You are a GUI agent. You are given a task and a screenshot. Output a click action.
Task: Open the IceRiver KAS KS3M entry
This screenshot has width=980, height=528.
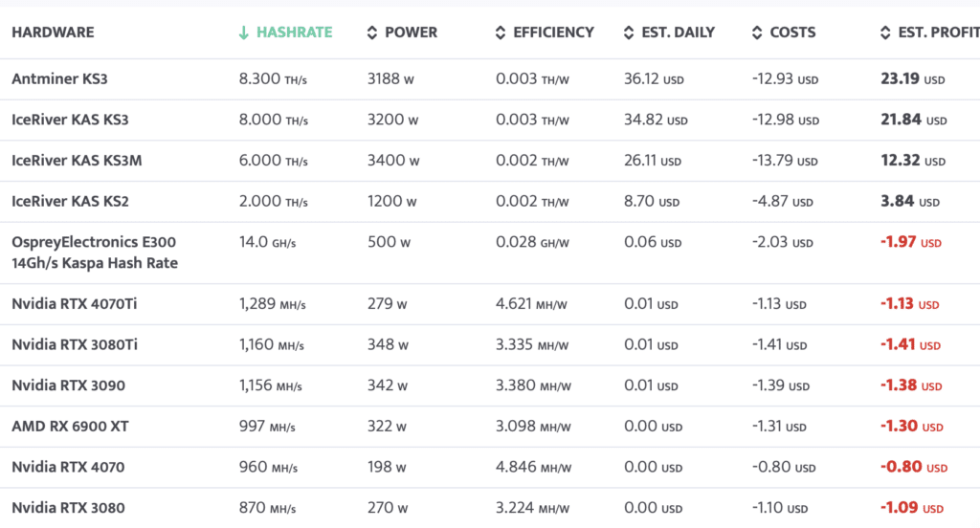point(77,160)
